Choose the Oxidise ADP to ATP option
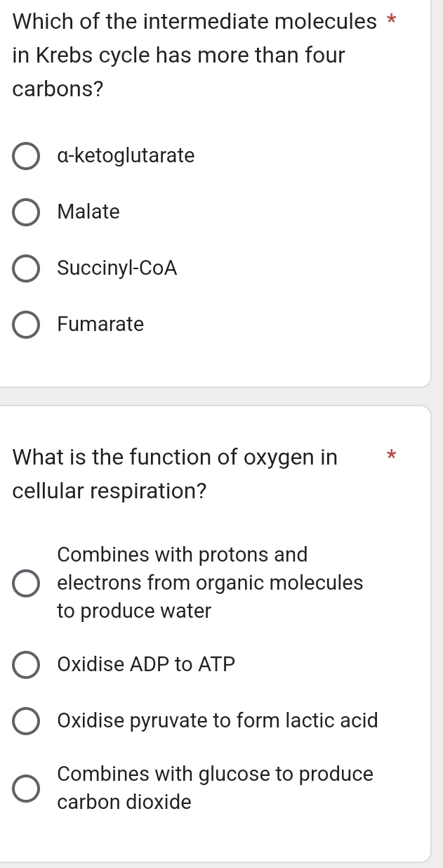Image resolution: width=443 pixels, height=868 pixels. [26, 665]
